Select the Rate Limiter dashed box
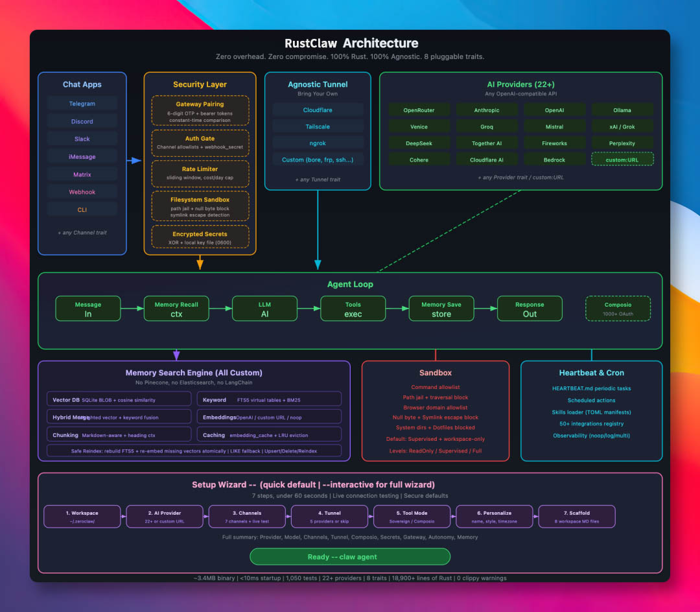This screenshot has height=612, width=700. pyautogui.click(x=200, y=172)
